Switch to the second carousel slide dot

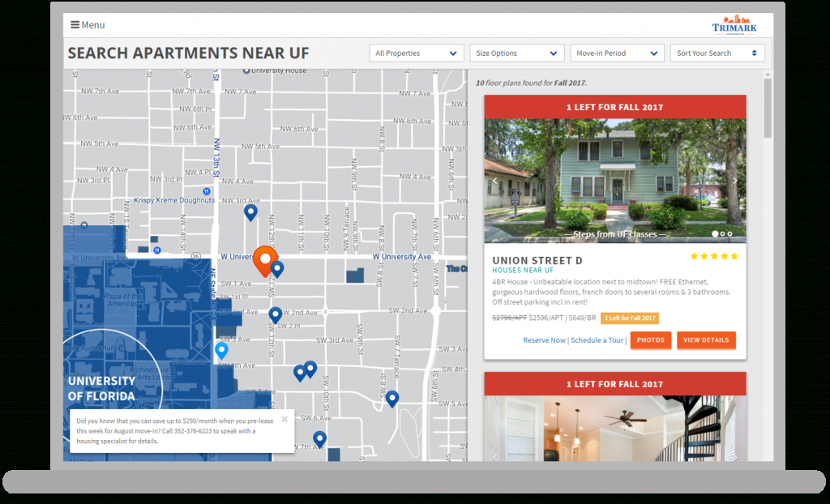[x=722, y=234]
